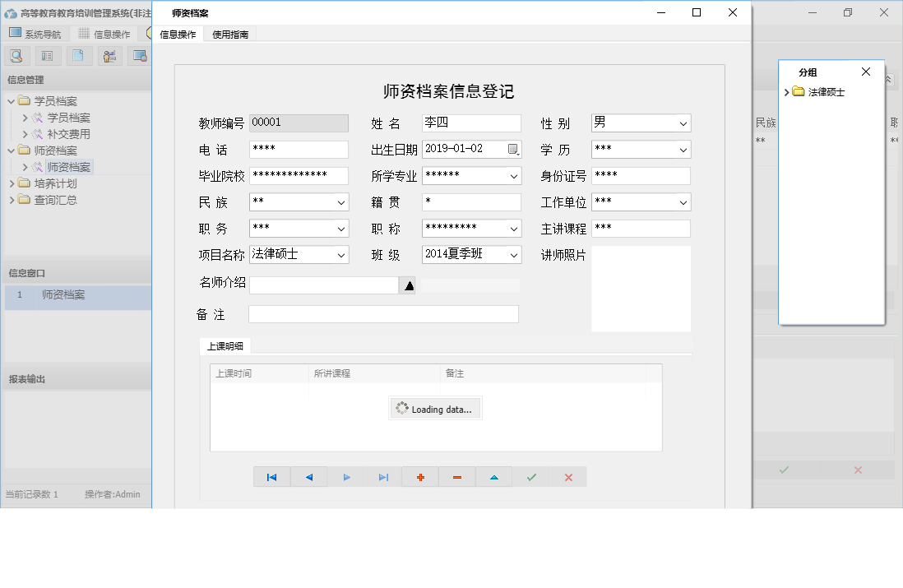Click inside the 备注 remarks field

382,313
